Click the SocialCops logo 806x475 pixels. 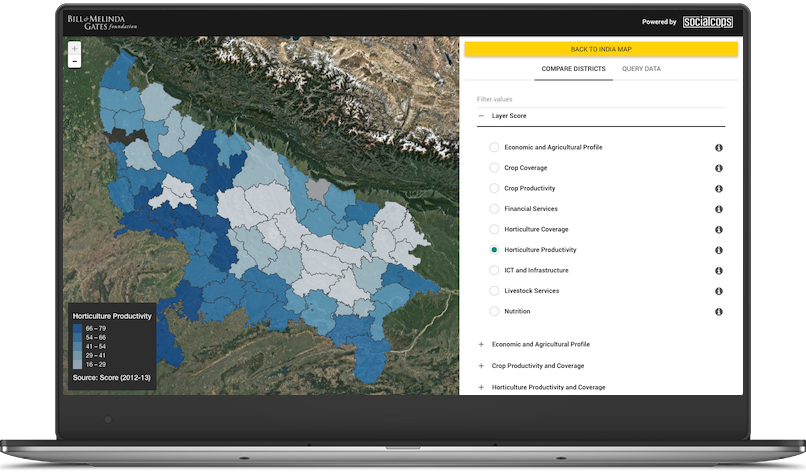click(x=707, y=22)
